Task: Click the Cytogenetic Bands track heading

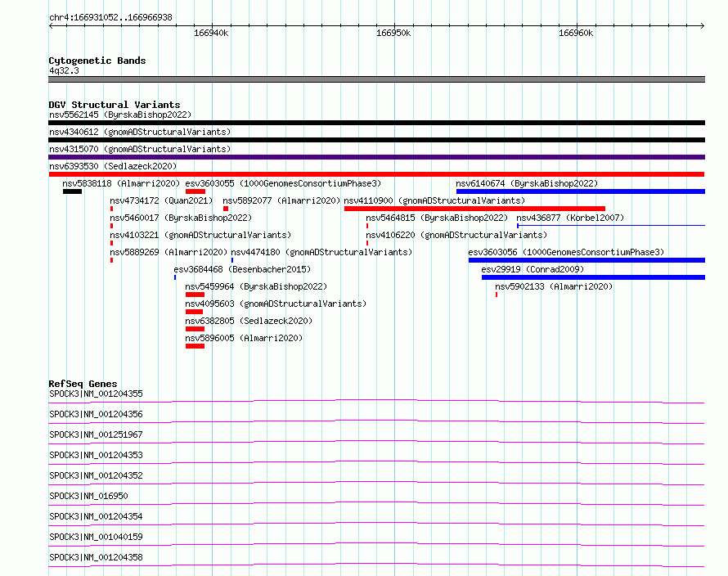Action: click(x=97, y=61)
